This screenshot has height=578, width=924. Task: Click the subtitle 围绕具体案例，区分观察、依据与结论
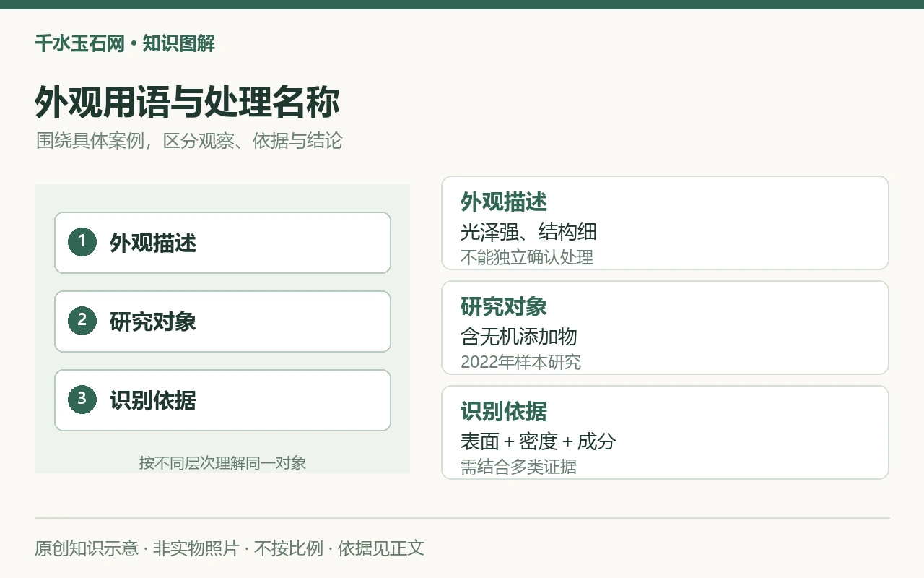[189, 141]
